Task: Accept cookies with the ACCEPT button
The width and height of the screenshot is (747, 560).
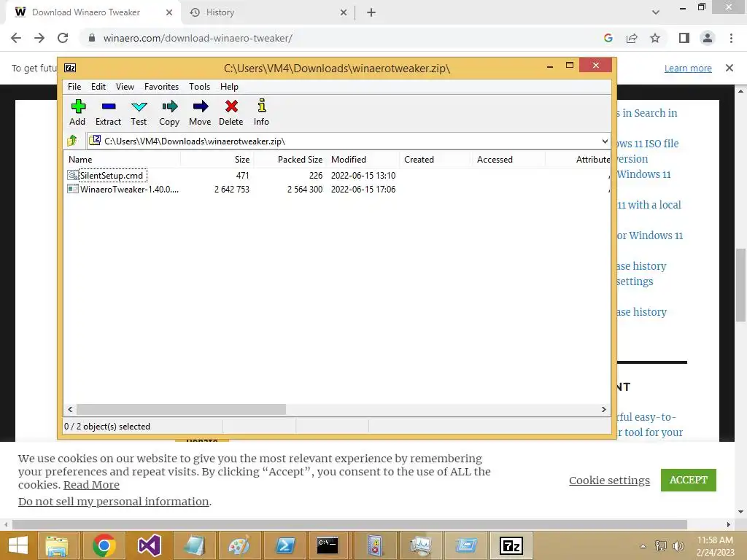Action: point(689,480)
